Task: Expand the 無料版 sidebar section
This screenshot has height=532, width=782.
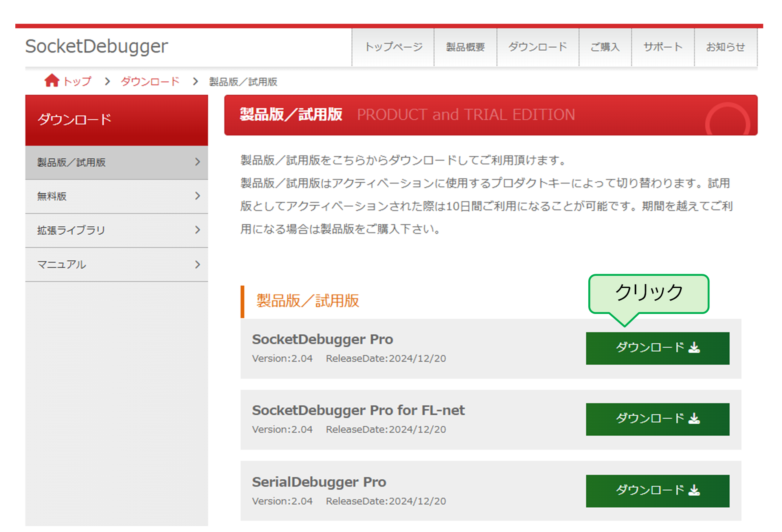Action: click(116, 196)
